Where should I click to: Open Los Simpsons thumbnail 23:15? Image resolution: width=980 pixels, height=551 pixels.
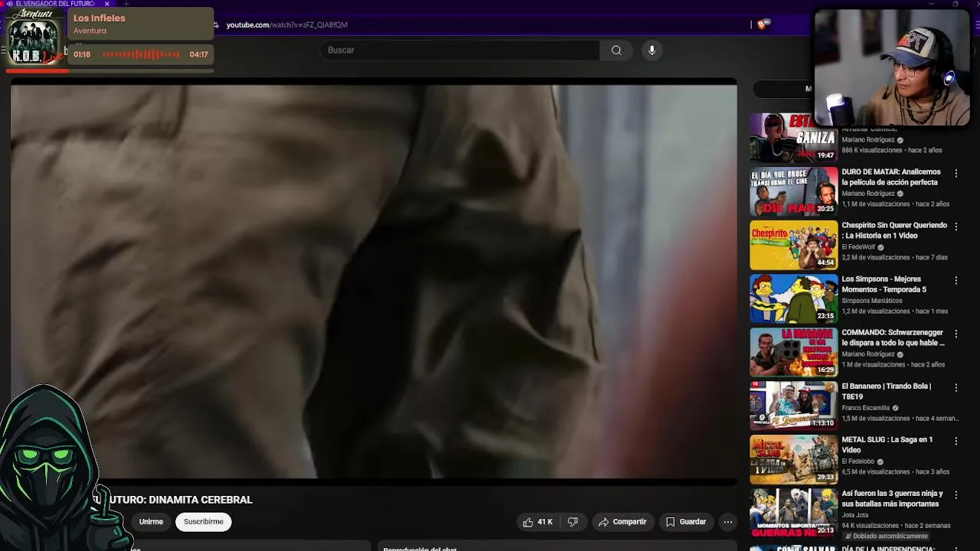point(793,298)
